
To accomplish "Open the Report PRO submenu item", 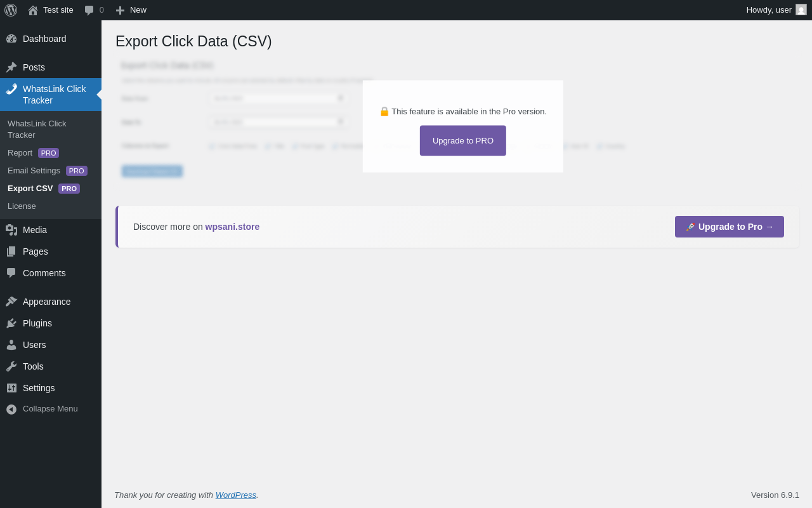I will click(x=51, y=153).
